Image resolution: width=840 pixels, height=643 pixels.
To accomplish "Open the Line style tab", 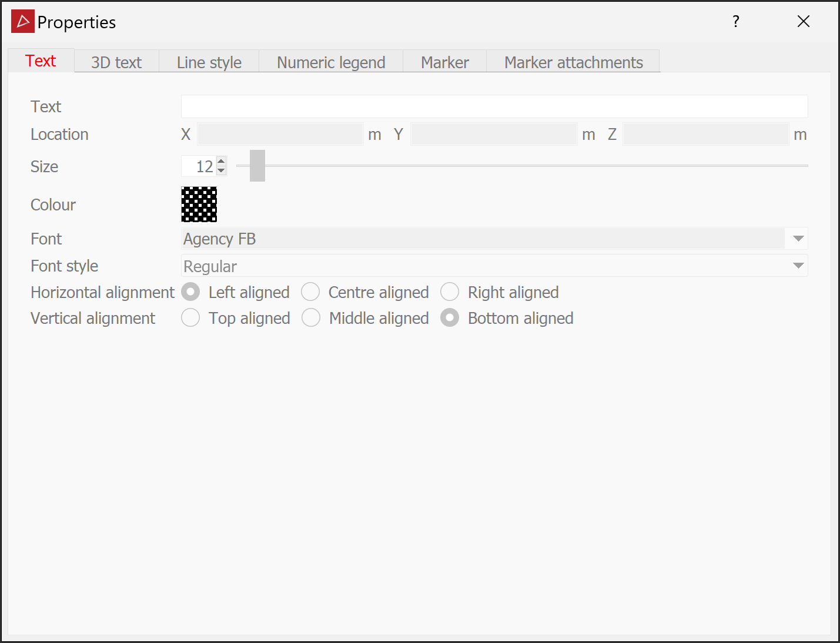I will [x=209, y=62].
